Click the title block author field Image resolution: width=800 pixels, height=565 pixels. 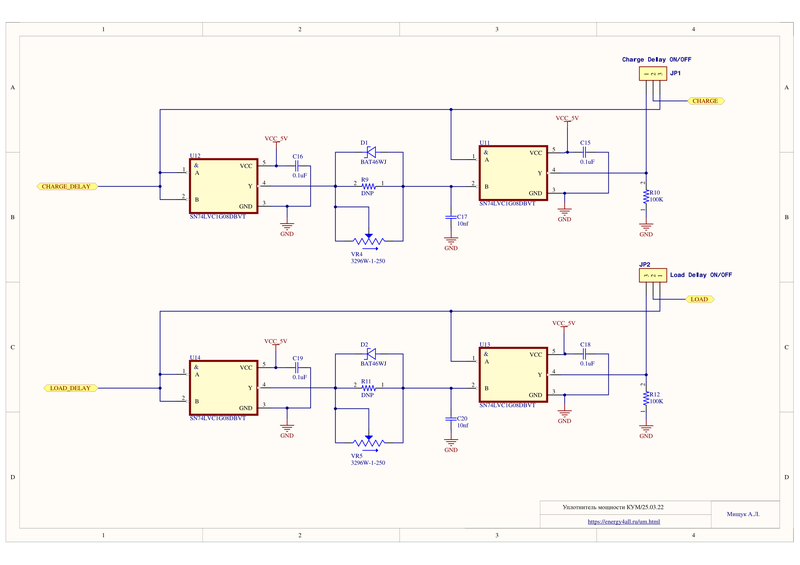[743, 514]
